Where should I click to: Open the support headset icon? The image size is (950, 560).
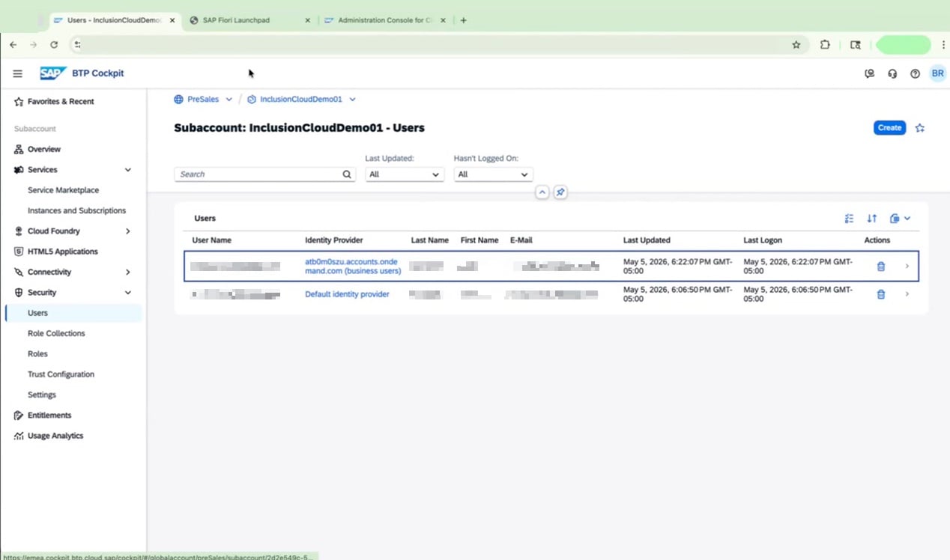click(x=892, y=74)
